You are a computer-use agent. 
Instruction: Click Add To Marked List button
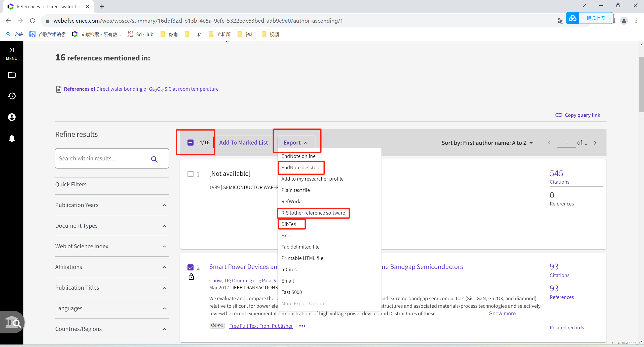[x=243, y=143]
